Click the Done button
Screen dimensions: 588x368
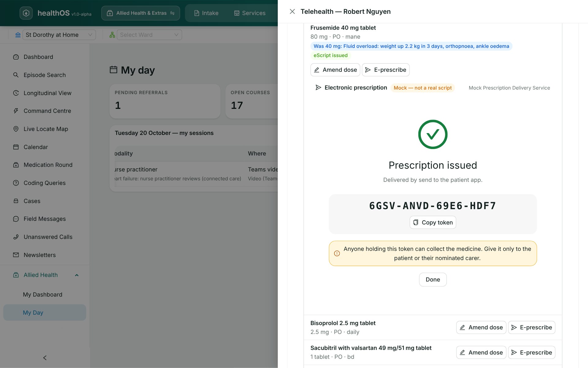(433, 280)
